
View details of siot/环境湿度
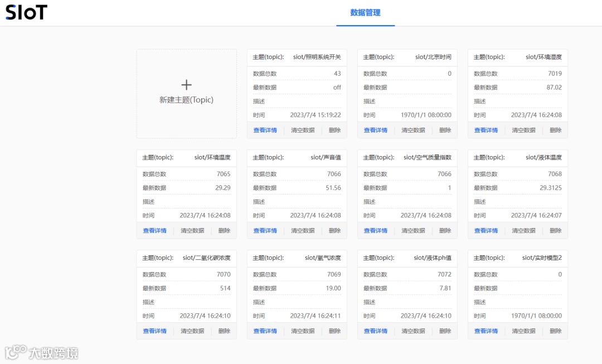point(486,130)
